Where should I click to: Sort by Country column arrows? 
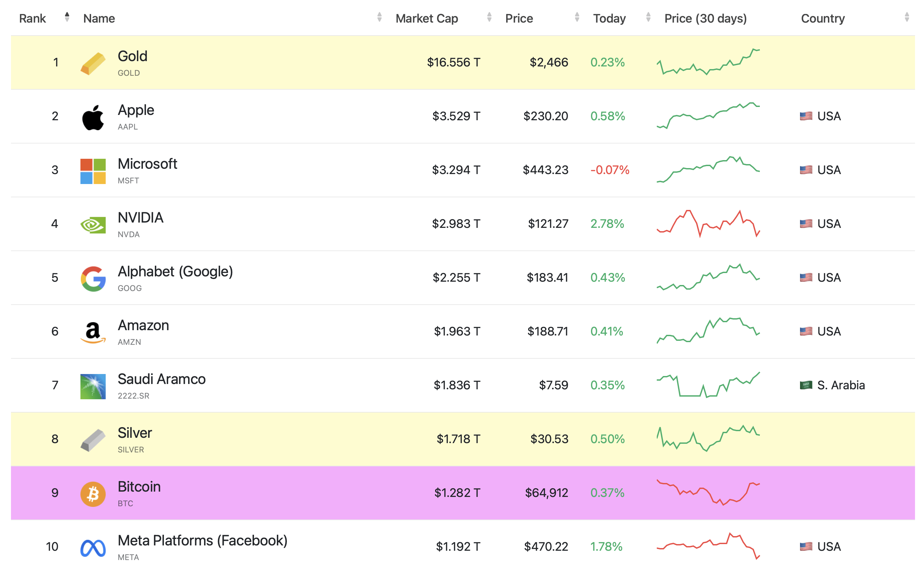[x=907, y=17]
